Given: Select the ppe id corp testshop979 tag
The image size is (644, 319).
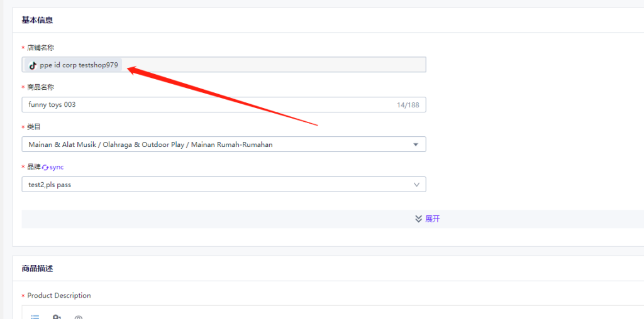Looking at the screenshot, I should click(74, 65).
